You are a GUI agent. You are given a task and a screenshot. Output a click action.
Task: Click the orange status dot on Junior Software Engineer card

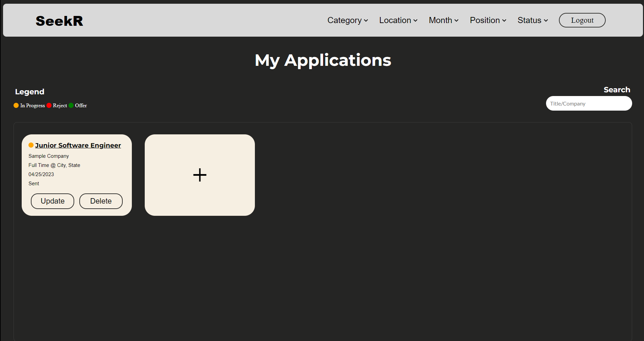pyautogui.click(x=31, y=145)
